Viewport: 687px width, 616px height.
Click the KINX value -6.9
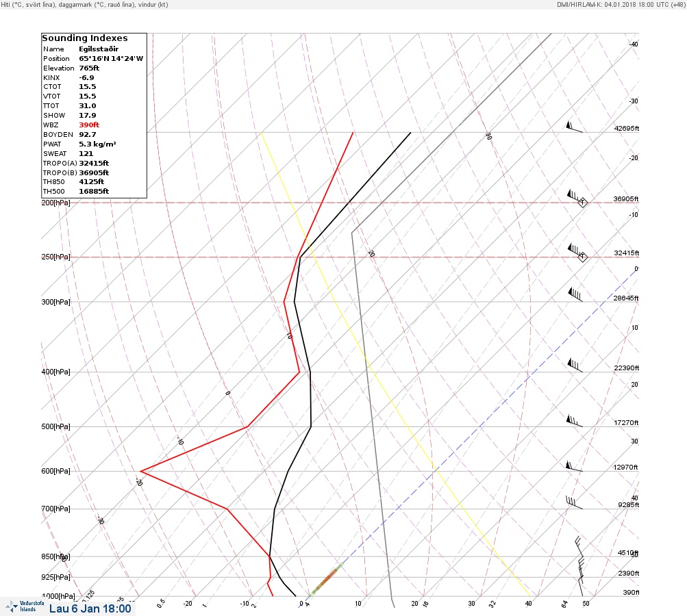click(x=86, y=78)
